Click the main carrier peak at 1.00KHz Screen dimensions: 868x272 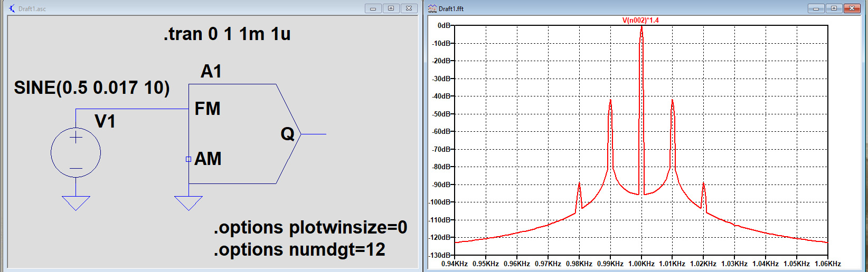641,27
